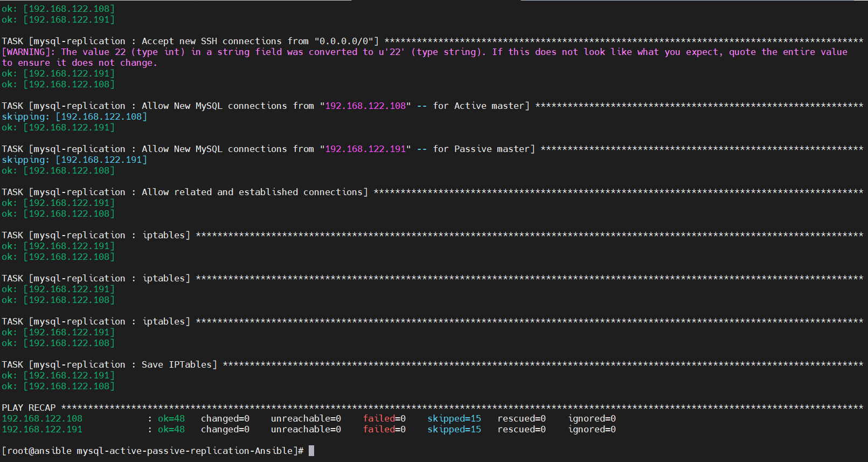Click 'unreachable=0' in the 192.168.122.191 recap row
The height and width of the screenshot is (462, 868).
(306, 429)
